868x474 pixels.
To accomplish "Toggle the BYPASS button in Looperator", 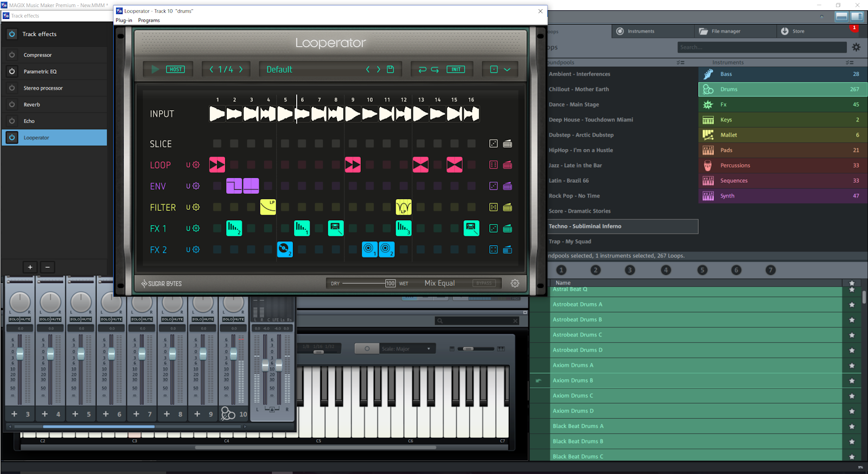I will 484,283.
